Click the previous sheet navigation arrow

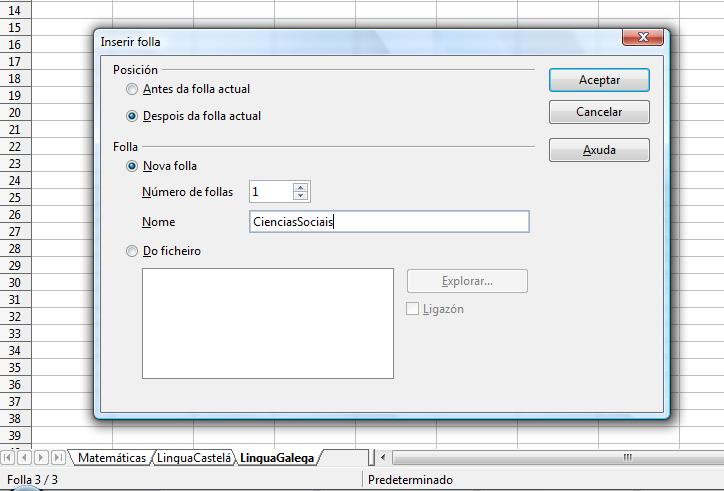[x=24, y=458]
